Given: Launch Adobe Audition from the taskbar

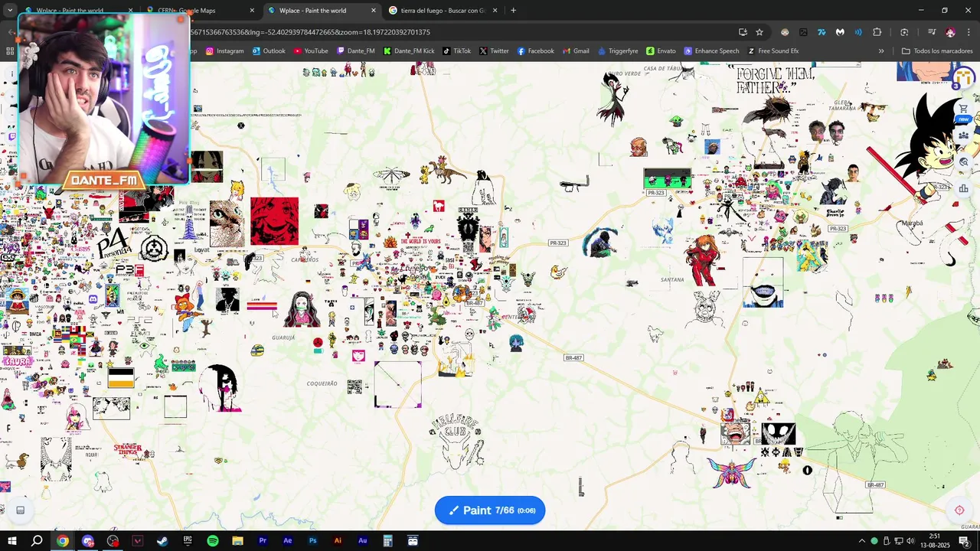Looking at the screenshot, I should 363,541.
